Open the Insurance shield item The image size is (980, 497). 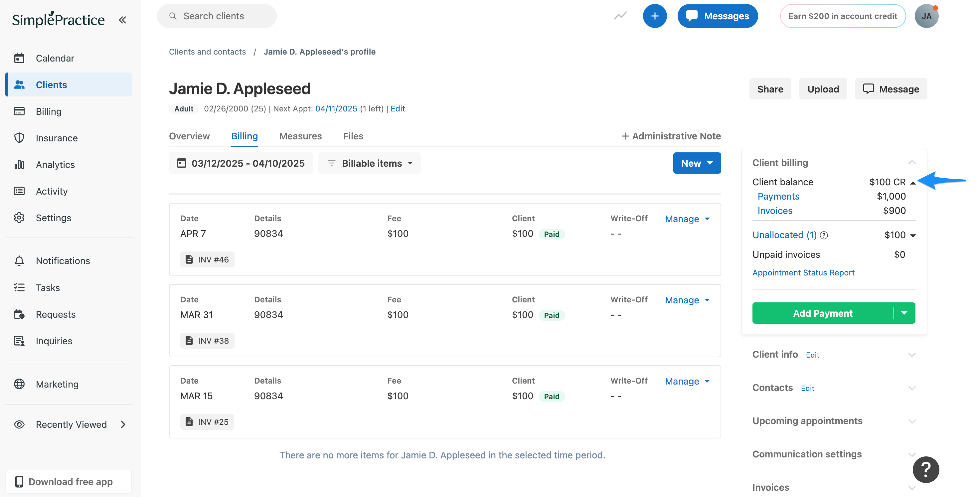pos(69,138)
